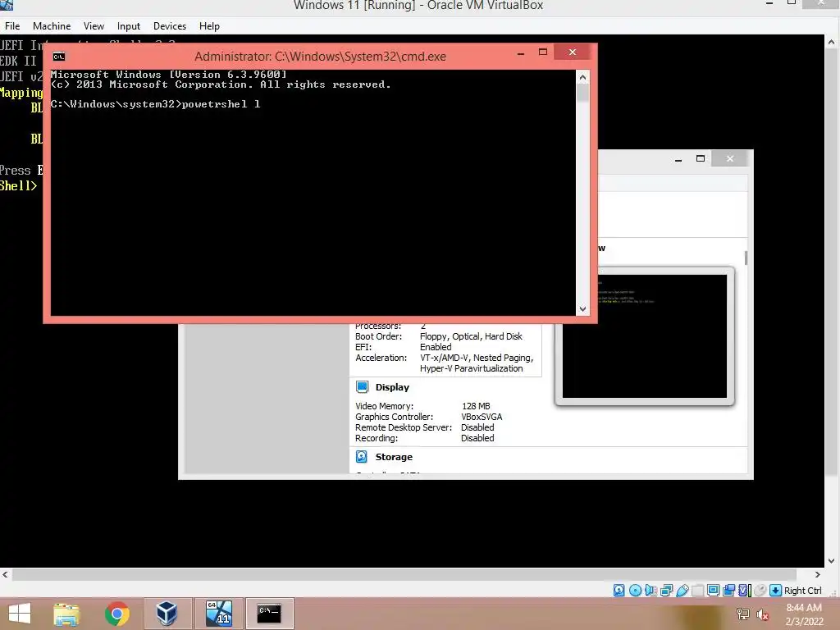
Task: Click the display settings icon in the VM status bar
Action: click(x=713, y=591)
